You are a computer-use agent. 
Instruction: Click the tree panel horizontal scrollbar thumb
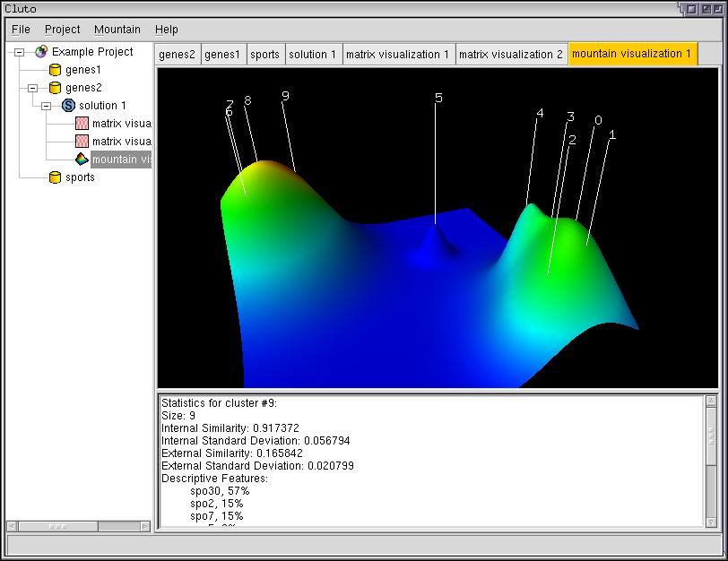[57, 526]
